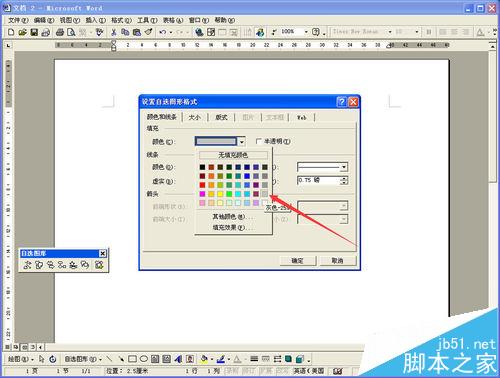Click Free Rotate icon in Drawing toolbar
Image resolution: width=500 pixels, height=378 pixels.
point(53,359)
